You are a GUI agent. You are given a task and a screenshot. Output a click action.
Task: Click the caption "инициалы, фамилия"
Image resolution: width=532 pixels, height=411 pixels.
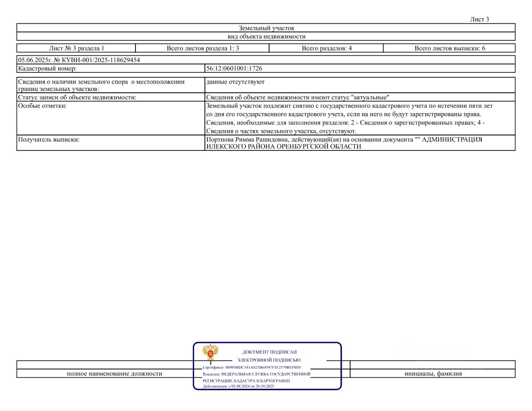433,374
